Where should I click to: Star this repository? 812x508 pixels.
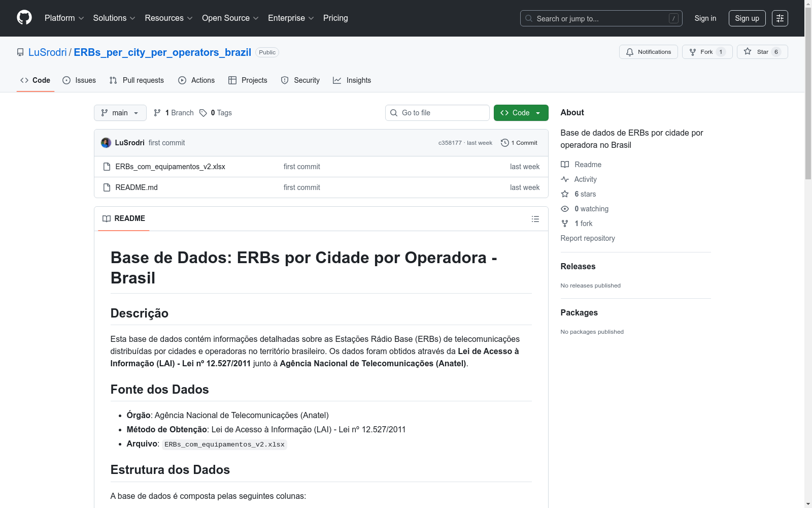coord(762,52)
